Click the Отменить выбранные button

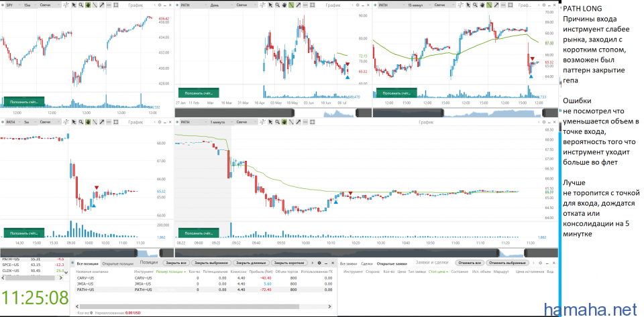point(506,263)
